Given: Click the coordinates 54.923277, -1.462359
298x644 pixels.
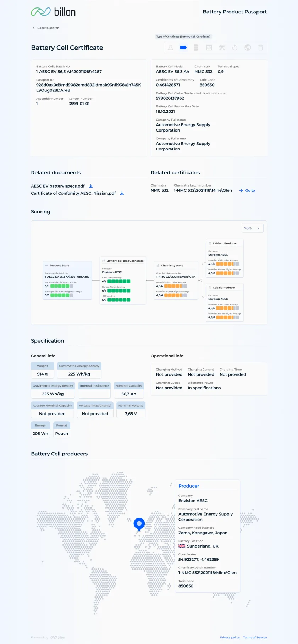Looking at the screenshot, I should click(199, 560).
